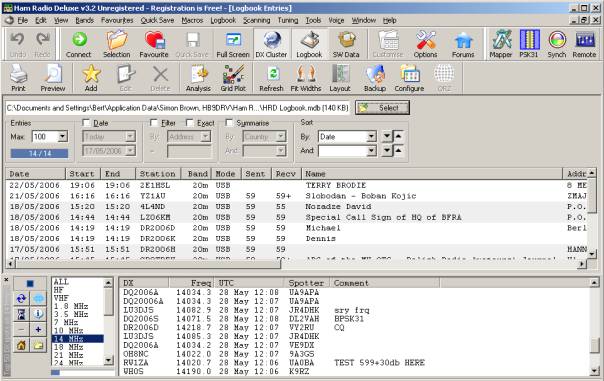604x381 pixels.
Task: Open the DX Cluster tool
Action: pos(271,45)
